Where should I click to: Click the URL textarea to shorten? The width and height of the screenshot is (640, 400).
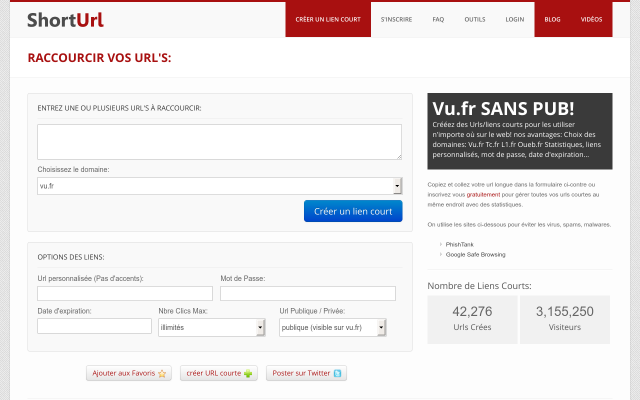(220, 142)
